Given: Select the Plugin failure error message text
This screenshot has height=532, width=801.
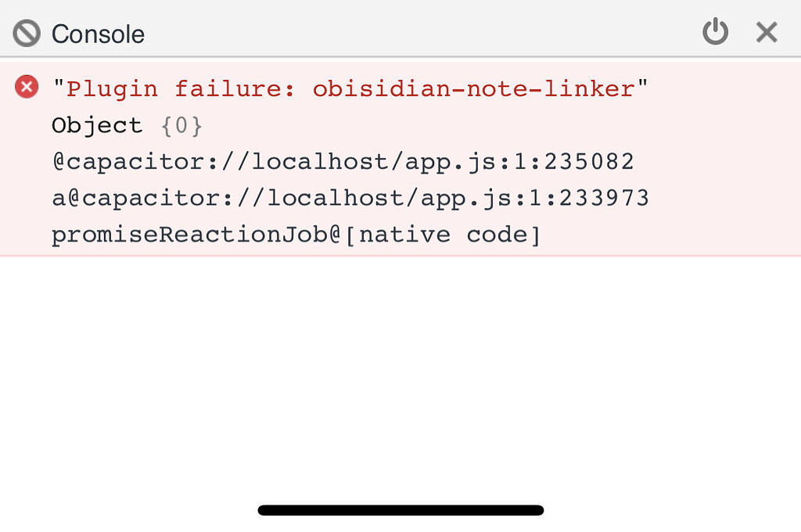Looking at the screenshot, I should [350, 88].
